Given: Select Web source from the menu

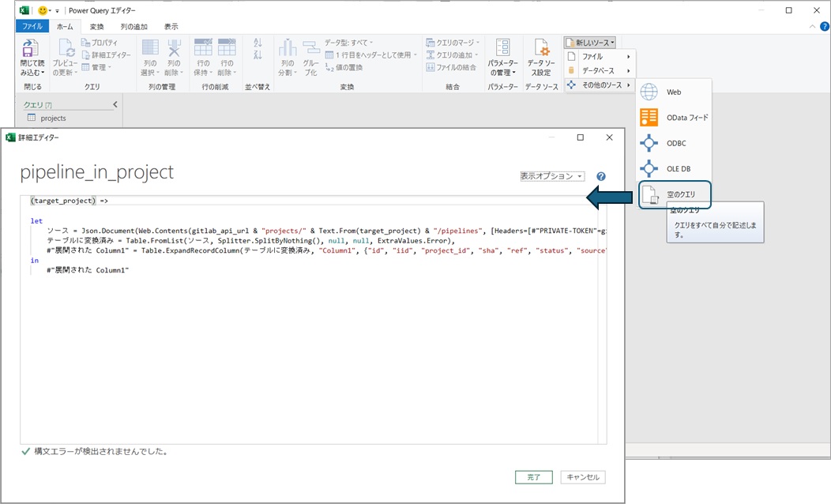Looking at the screenshot, I should tap(673, 92).
